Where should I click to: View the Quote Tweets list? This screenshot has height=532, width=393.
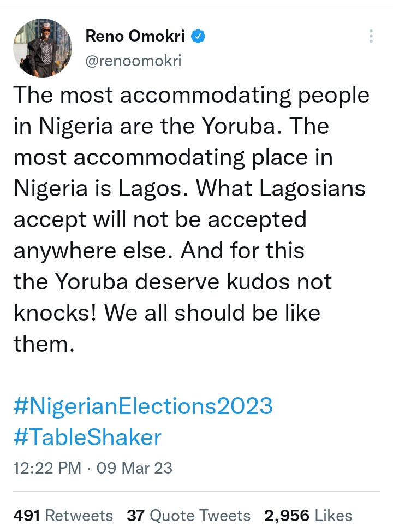coord(200,515)
